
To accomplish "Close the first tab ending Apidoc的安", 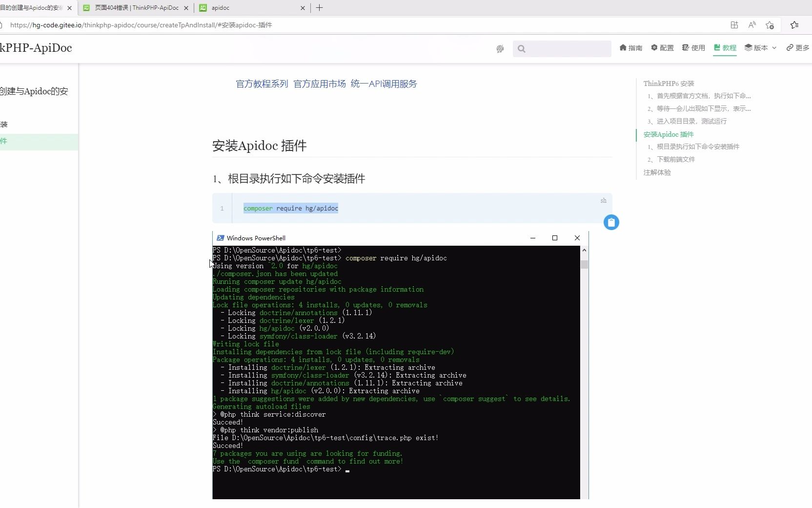I will pos(69,8).
